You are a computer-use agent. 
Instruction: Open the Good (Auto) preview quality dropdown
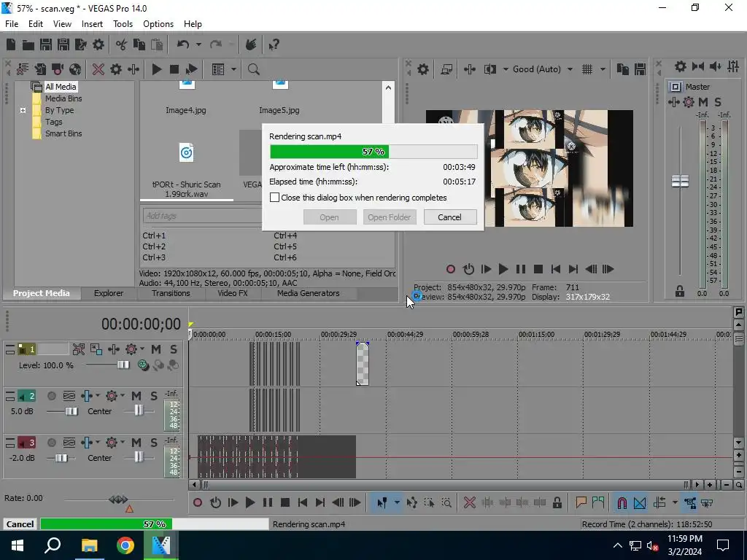570,69
